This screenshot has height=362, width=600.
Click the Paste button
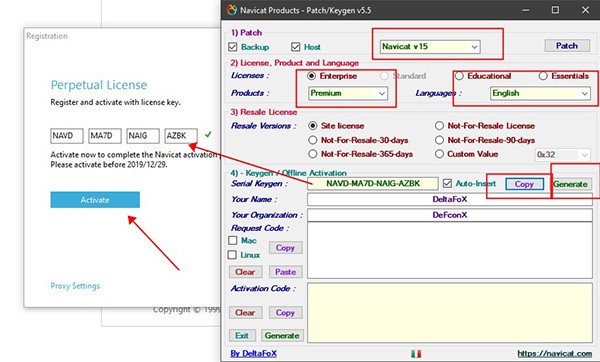coord(285,272)
